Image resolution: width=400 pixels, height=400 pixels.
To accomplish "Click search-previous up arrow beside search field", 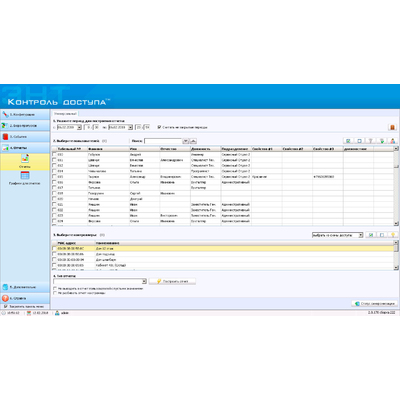I will 193,141.
